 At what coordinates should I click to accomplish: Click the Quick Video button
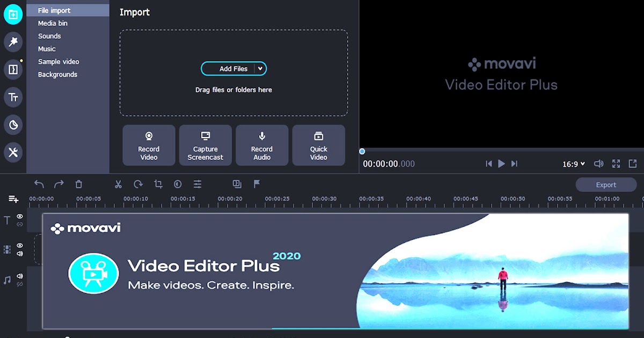319,145
